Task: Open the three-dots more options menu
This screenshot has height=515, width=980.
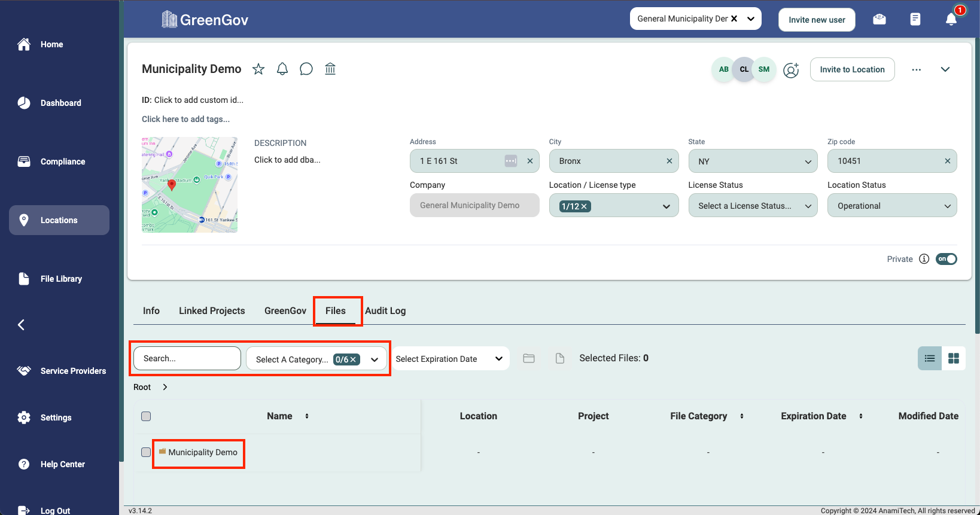Action: pos(916,70)
